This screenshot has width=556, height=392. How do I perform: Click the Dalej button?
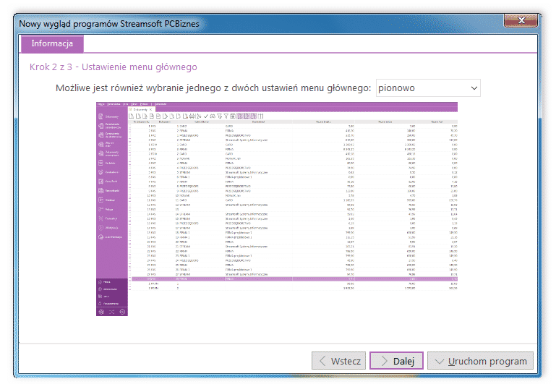pos(396,361)
